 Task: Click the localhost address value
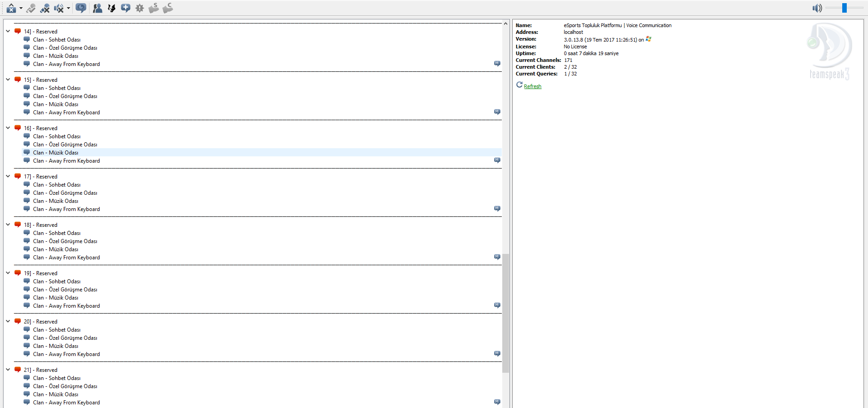(573, 32)
